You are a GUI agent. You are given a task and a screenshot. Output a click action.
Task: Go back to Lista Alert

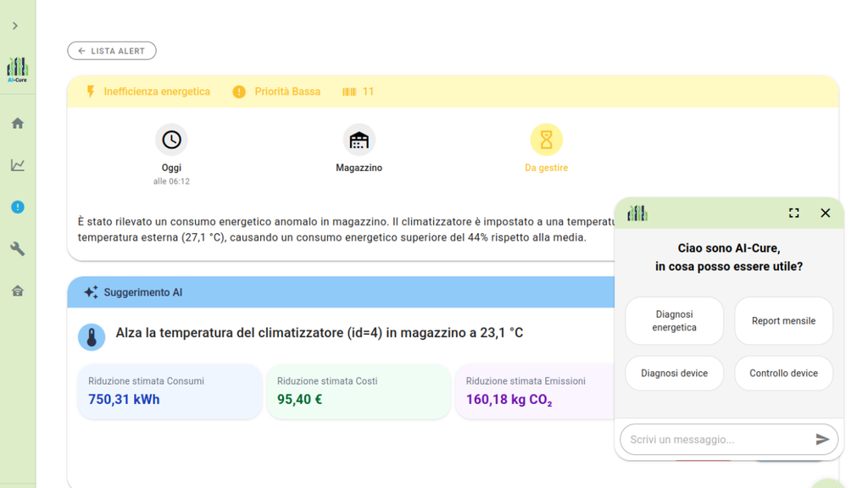pos(112,51)
